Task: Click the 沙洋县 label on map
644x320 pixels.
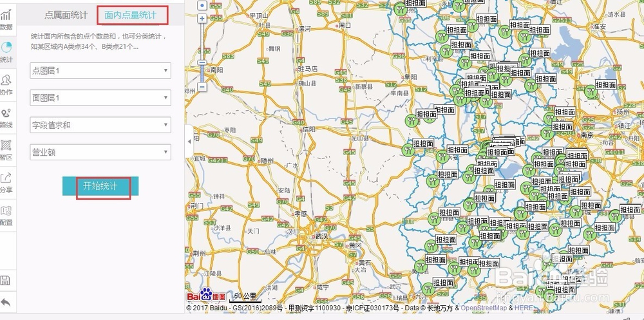Action: click(x=222, y=227)
